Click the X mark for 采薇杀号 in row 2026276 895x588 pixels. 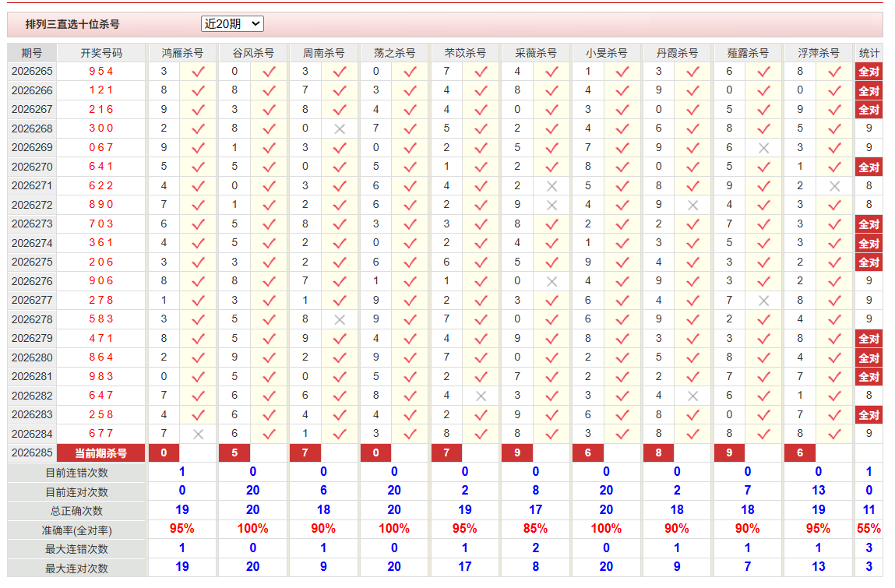tap(551, 281)
